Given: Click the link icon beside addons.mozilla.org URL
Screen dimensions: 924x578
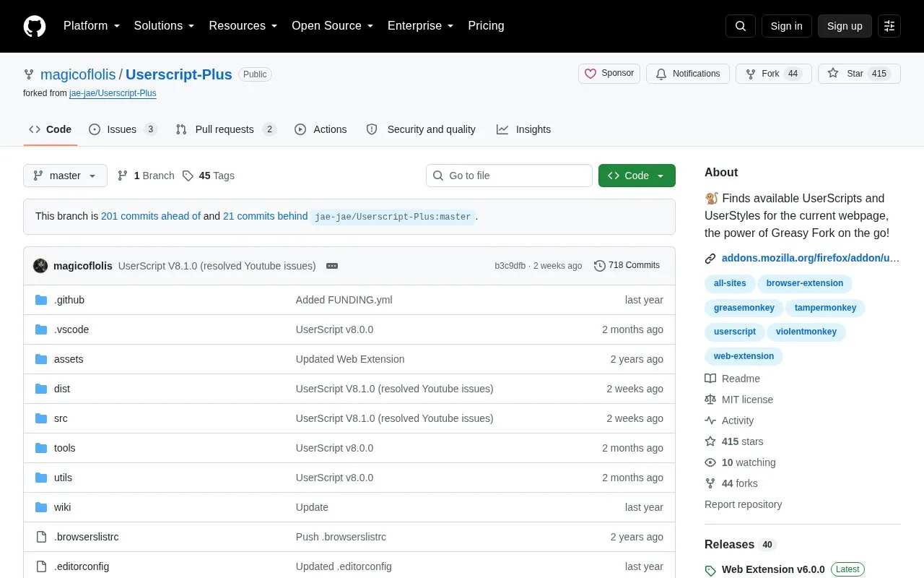Looking at the screenshot, I should pos(710,258).
